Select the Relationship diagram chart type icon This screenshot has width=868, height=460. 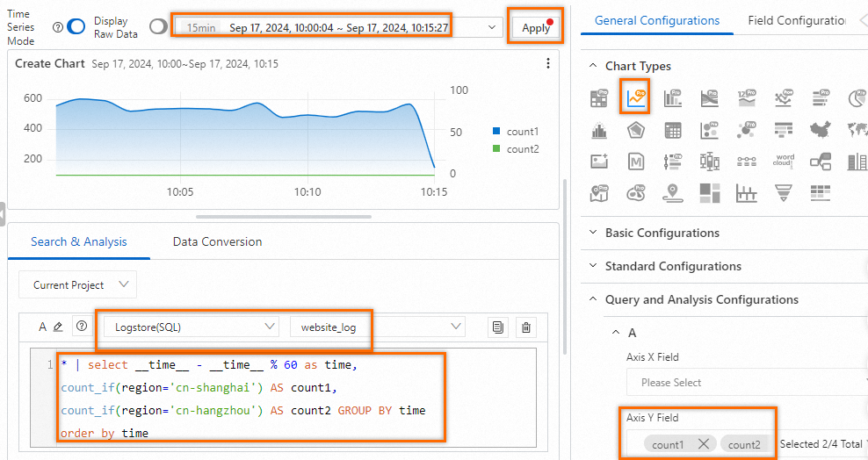coord(821,162)
